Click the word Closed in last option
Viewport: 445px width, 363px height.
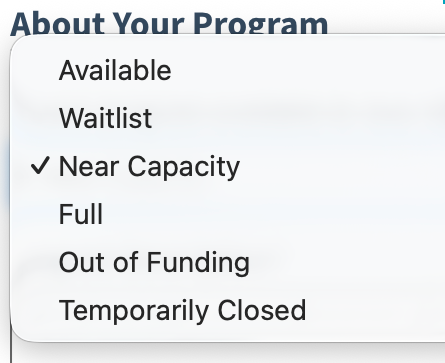[262, 310]
